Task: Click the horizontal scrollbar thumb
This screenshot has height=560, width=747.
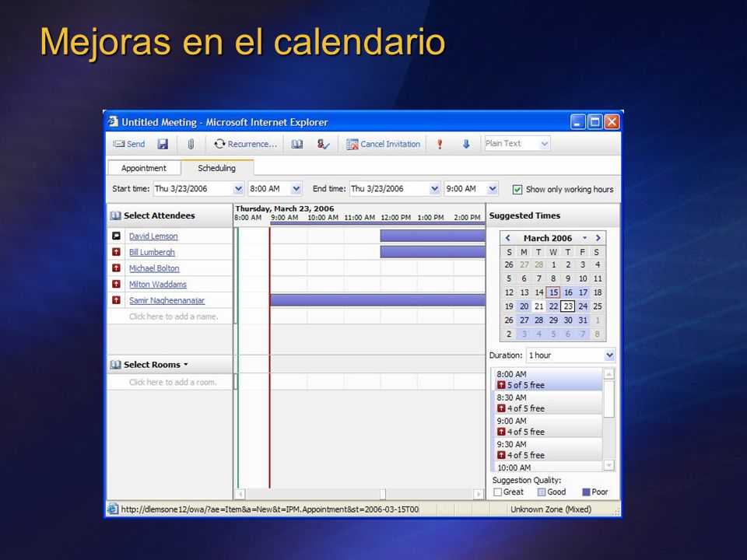Action: [x=382, y=494]
